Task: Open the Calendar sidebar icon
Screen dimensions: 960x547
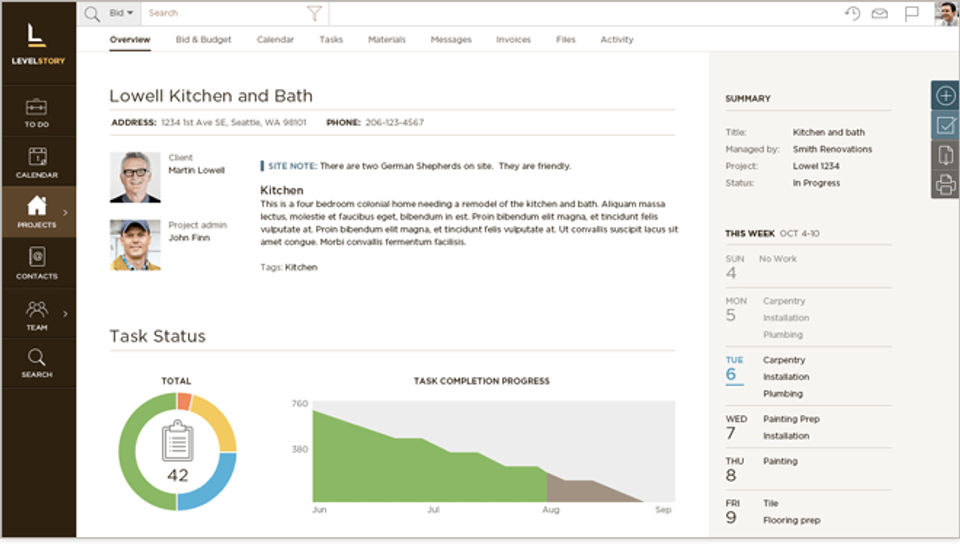Action: (37, 156)
